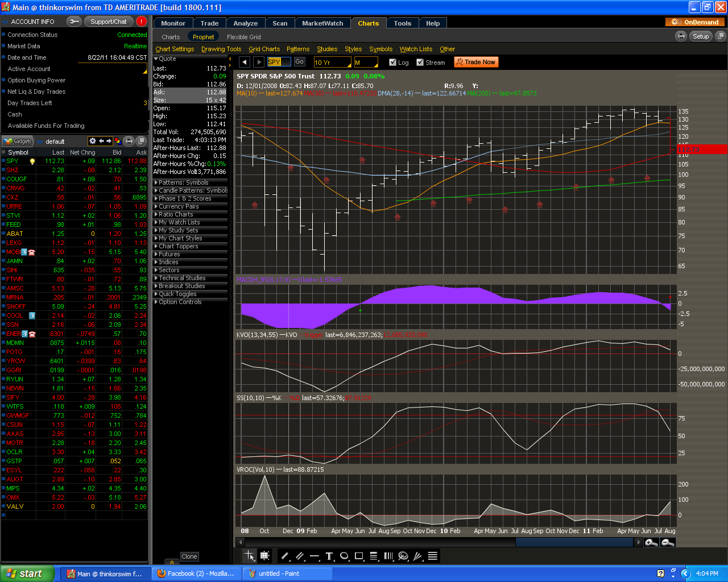Image resolution: width=728 pixels, height=582 pixels.
Task: Expand Patterns: Symbols section
Action: [x=191, y=182]
